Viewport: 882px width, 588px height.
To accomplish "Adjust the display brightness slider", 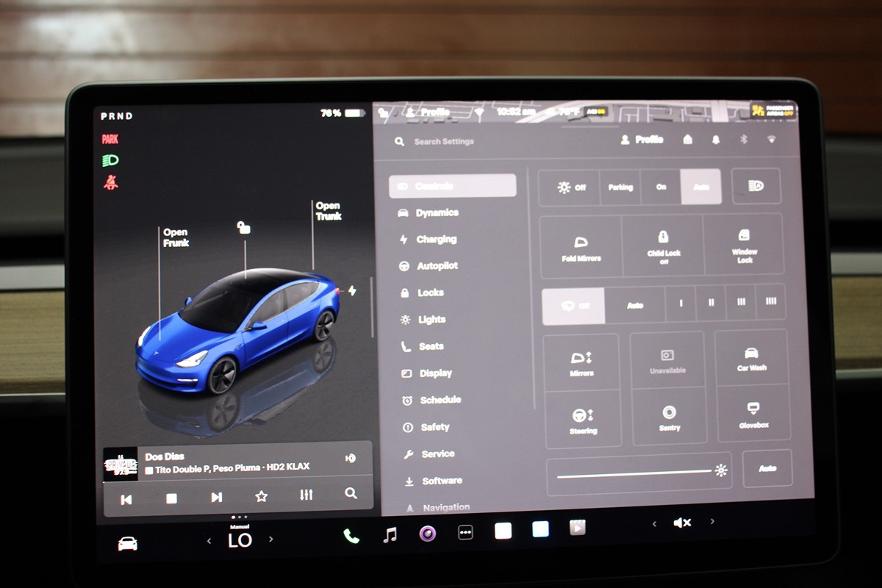I will tap(634, 474).
